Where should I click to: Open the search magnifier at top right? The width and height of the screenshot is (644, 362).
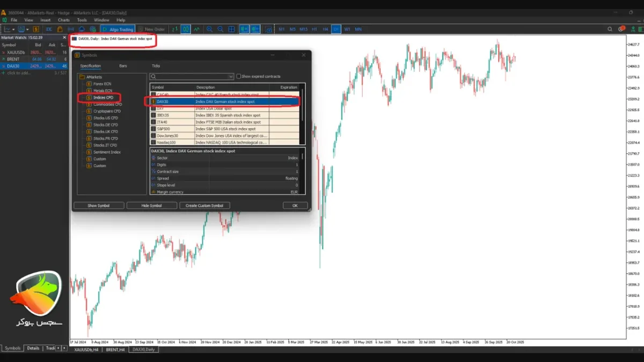click(611, 29)
